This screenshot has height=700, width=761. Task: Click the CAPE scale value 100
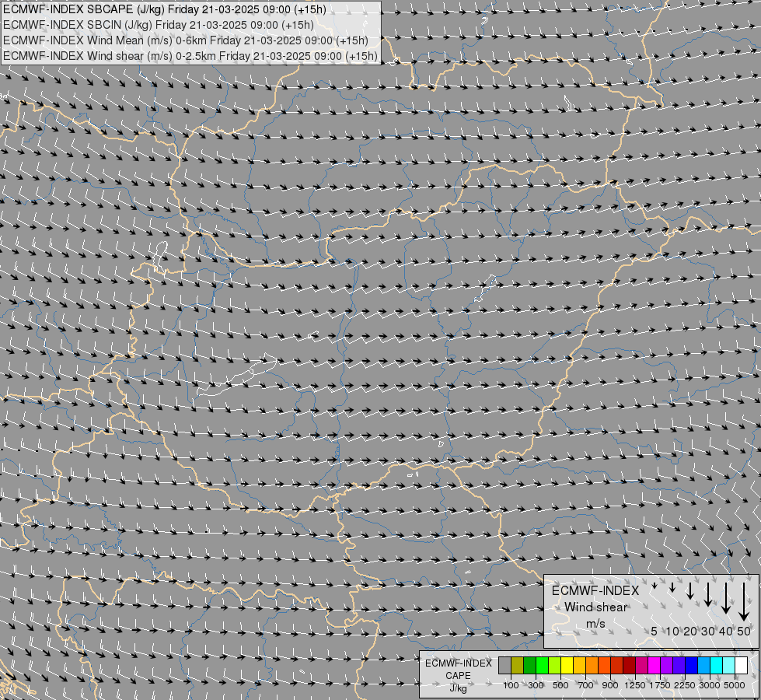pos(511,685)
